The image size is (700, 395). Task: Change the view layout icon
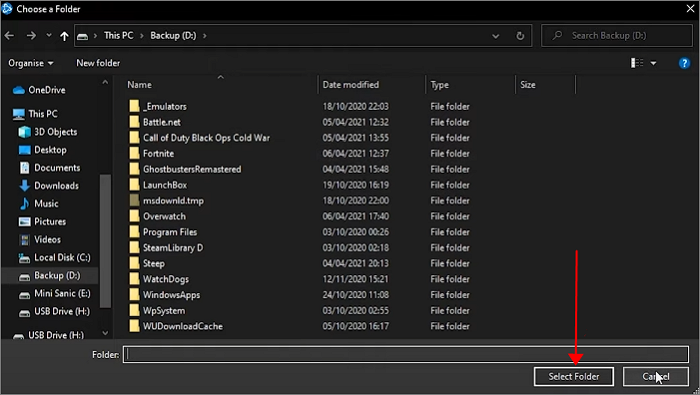(x=637, y=63)
